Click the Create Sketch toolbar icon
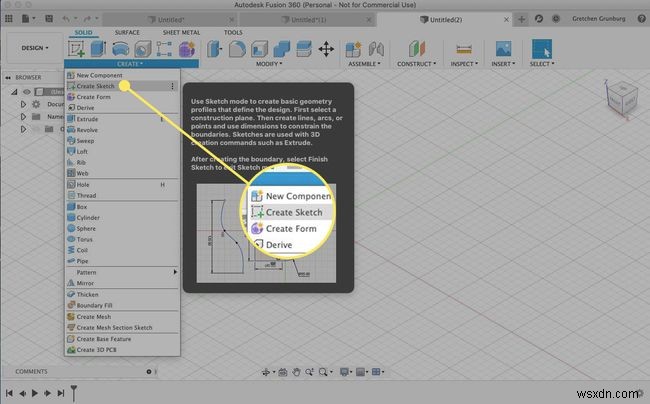Viewport: 650px width, 404px height. [76, 49]
